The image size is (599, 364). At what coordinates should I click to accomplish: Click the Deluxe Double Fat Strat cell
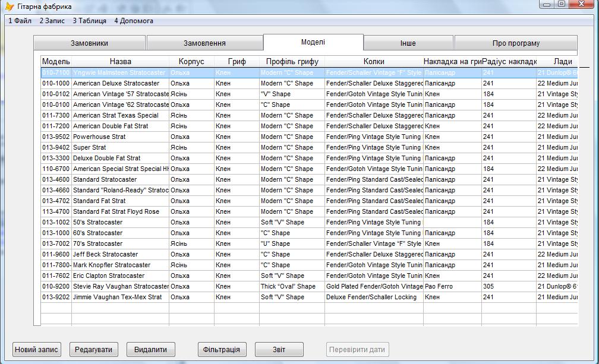tap(120, 158)
